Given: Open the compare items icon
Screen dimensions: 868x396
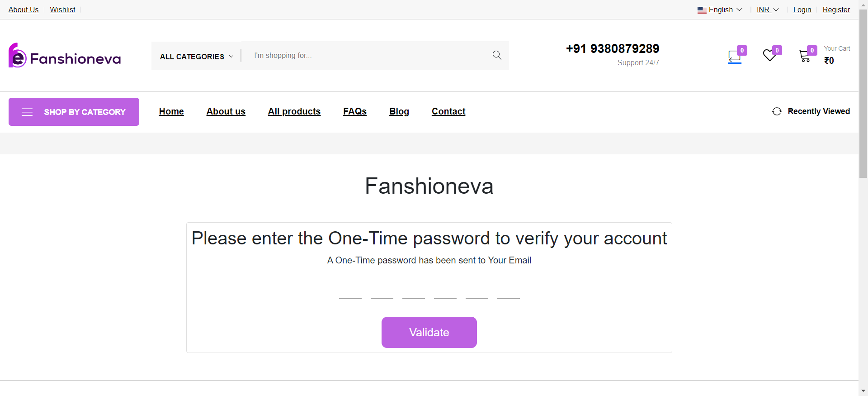Looking at the screenshot, I should (x=735, y=56).
